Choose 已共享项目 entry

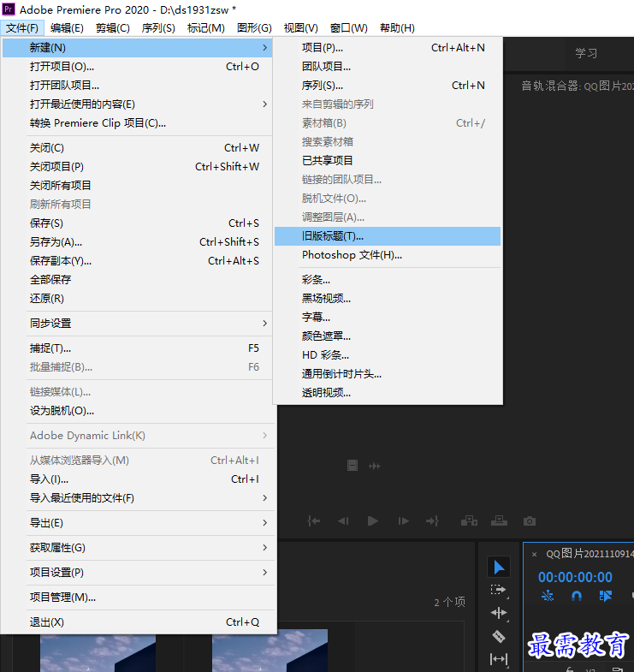(388, 161)
